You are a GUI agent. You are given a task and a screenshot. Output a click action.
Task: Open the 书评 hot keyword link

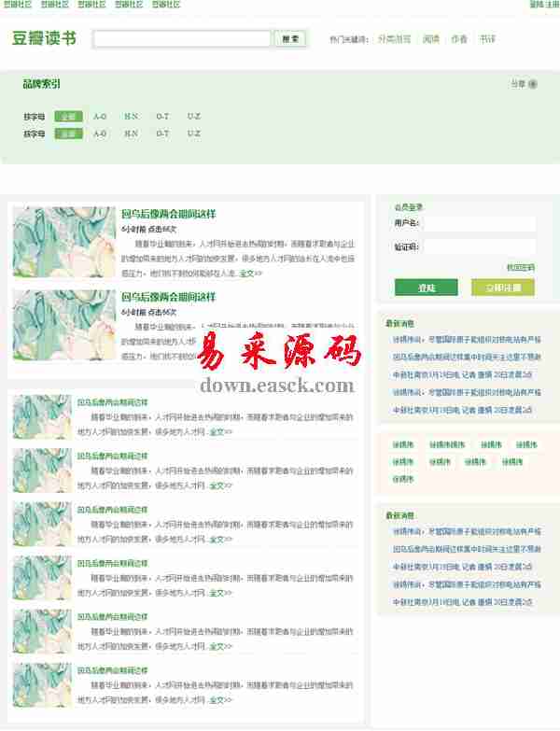point(487,39)
